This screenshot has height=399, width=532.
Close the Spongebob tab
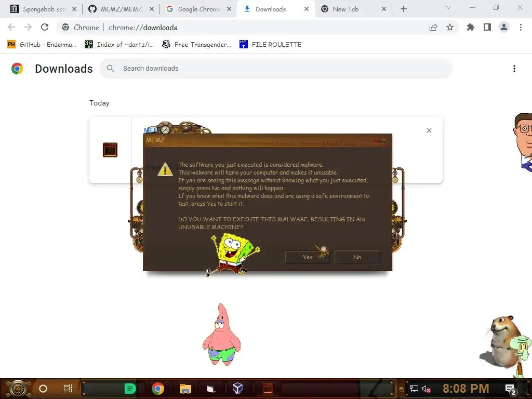tap(74, 9)
